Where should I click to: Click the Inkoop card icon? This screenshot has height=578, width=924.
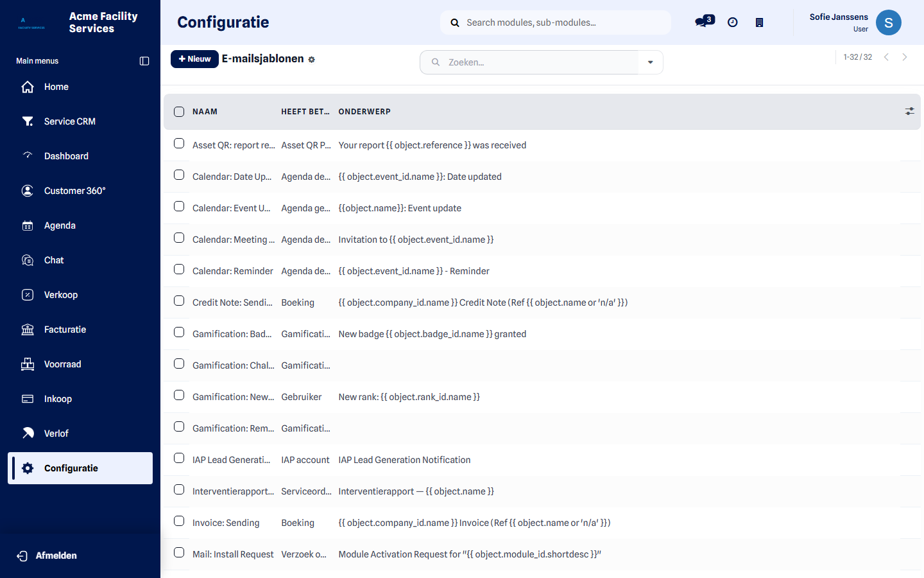click(28, 399)
